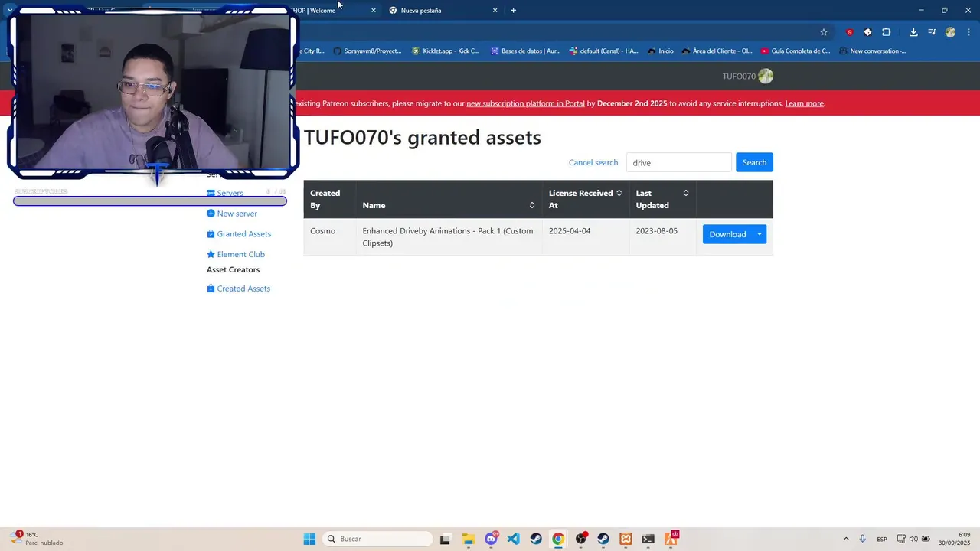The width and height of the screenshot is (980, 551).
Task: Open the Windows Start menu
Action: tap(309, 539)
